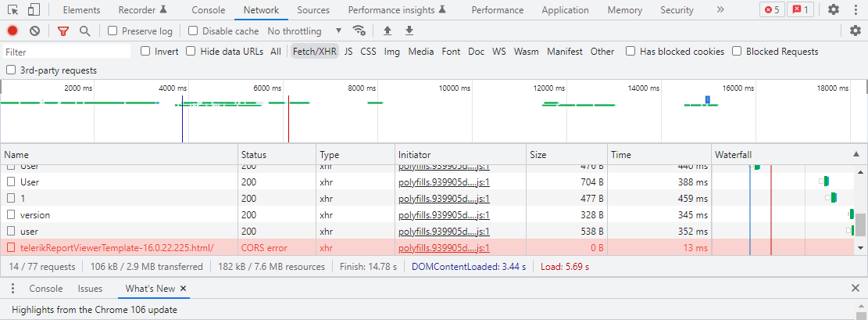Toggle the network filter funnel icon
The image size is (868, 320).
[63, 31]
